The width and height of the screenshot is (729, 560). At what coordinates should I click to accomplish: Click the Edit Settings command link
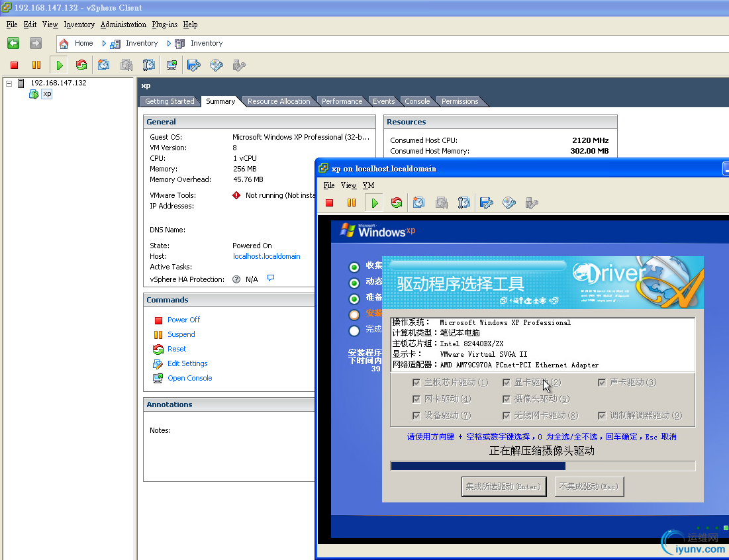[x=187, y=363]
